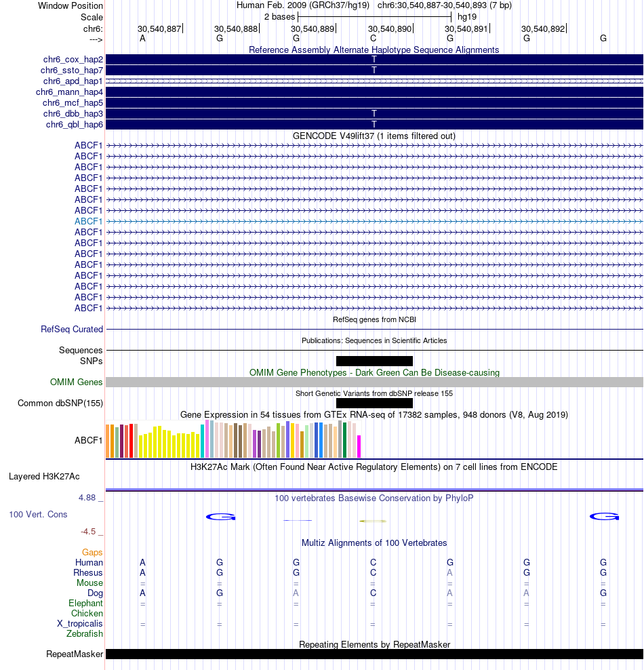Open the Common dbSNP(155) track label
Viewport: 644px width, 670px height.
point(60,403)
